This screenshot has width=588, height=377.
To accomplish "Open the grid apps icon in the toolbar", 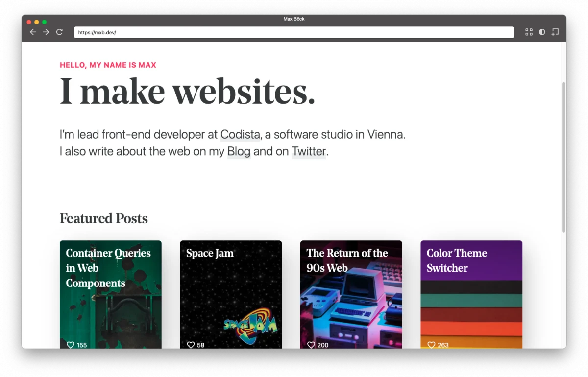I will pos(529,32).
